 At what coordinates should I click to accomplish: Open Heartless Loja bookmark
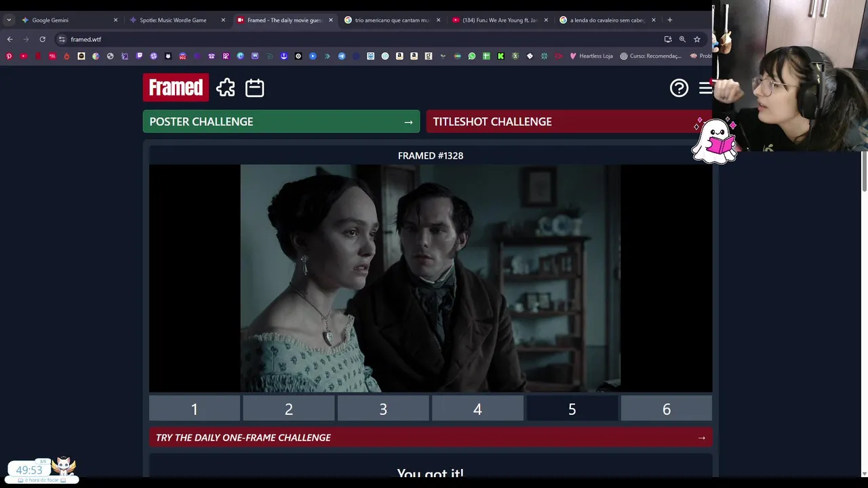[x=591, y=56]
